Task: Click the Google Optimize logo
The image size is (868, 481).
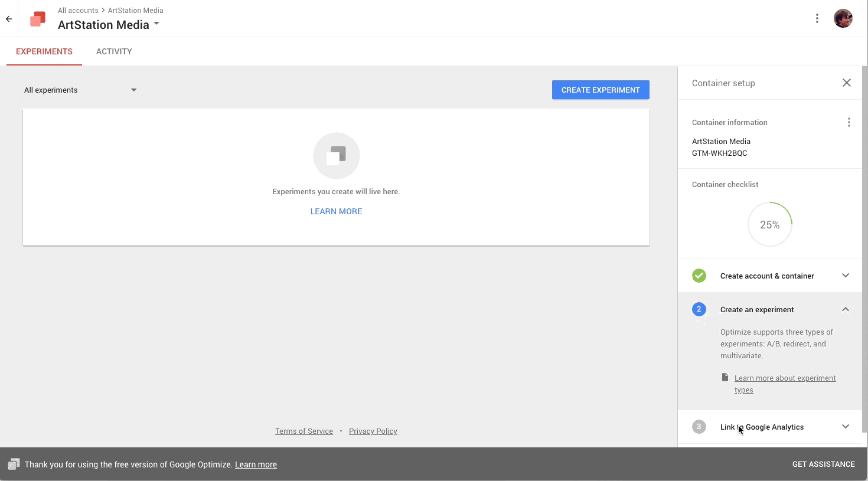Action: coord(38,19)
